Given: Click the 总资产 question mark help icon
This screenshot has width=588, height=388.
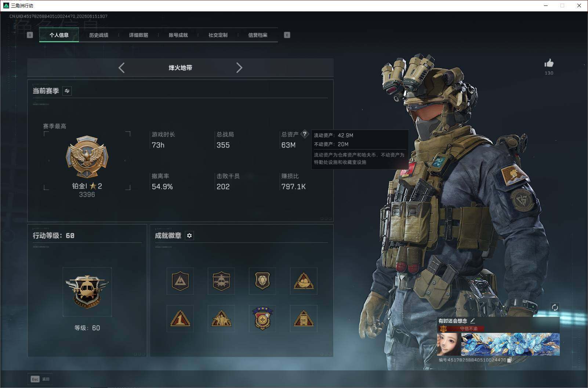Looking at the screenshot, I should coord(305,134).
